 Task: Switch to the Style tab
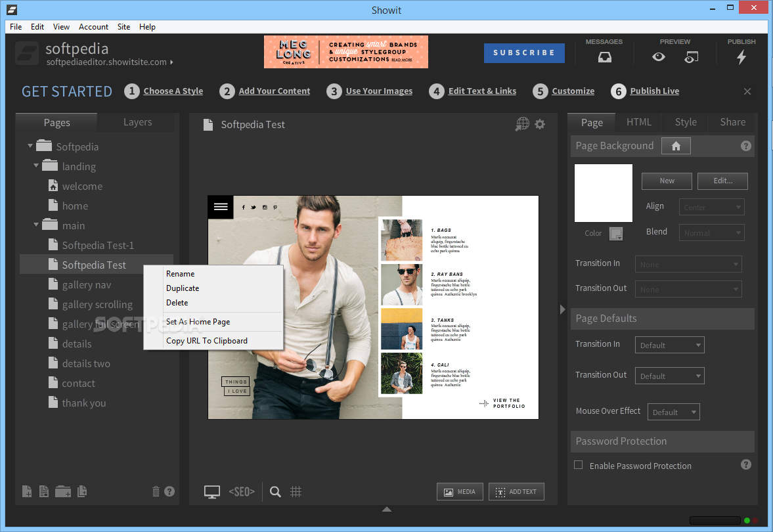point(686,122)
